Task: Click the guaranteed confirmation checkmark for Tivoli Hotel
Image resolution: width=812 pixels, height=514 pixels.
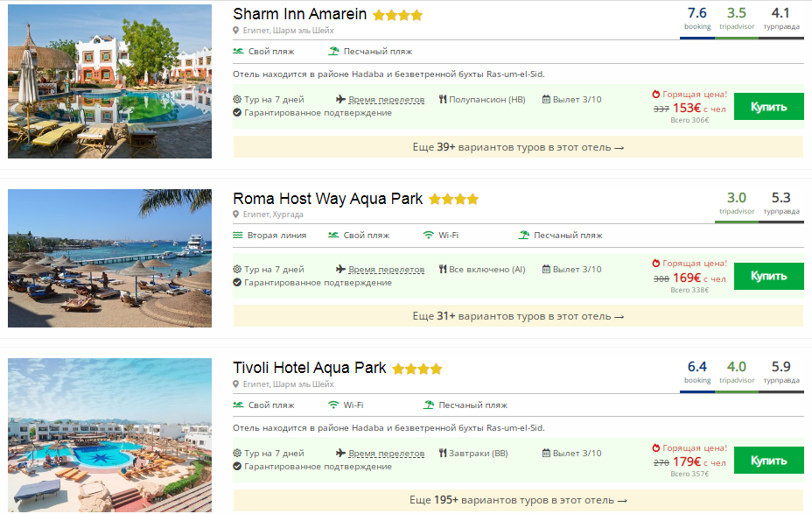Action: click(x=237, y=467)
